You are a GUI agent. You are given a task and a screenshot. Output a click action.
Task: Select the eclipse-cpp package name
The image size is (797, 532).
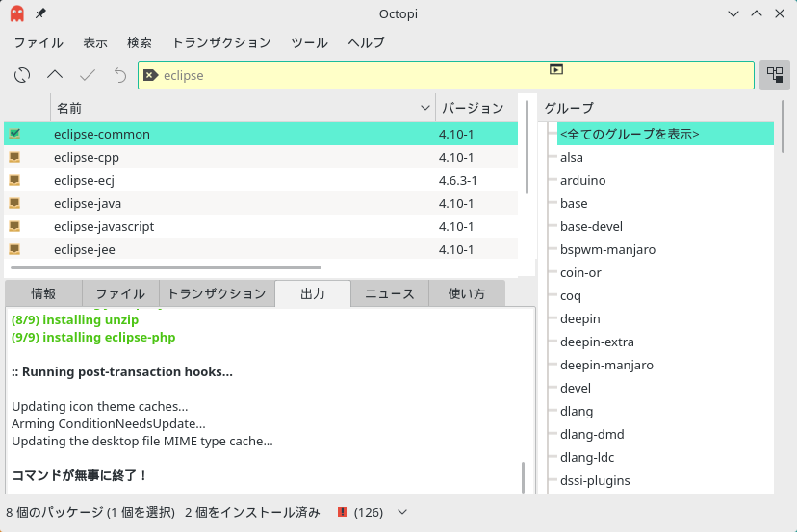coord(87,157)
